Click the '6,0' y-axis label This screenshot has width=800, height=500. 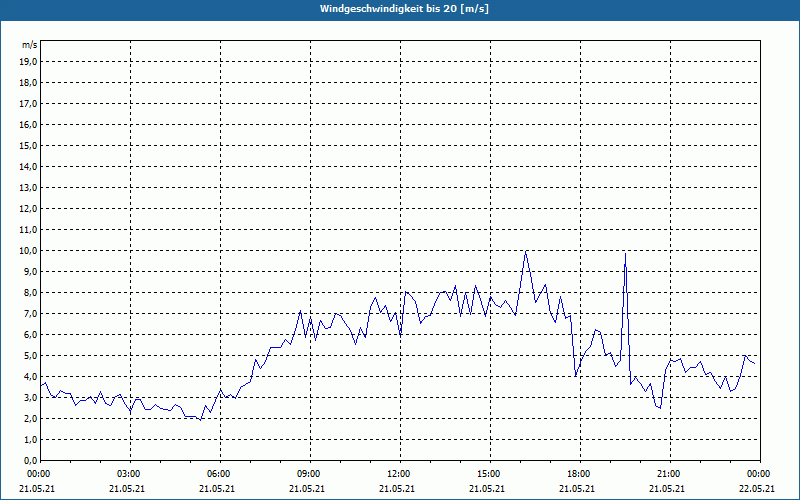click(x=31, y=335)
